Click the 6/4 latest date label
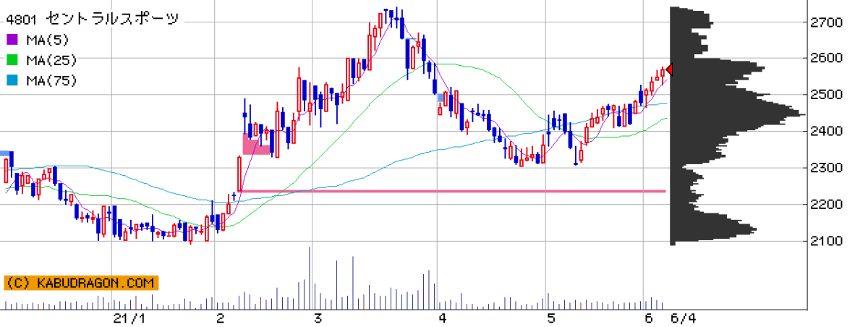868x327 pixels. [x=684, y=319]
